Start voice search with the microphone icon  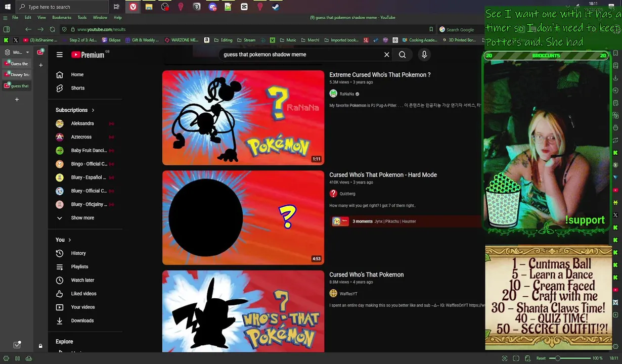tap(424, 55)
